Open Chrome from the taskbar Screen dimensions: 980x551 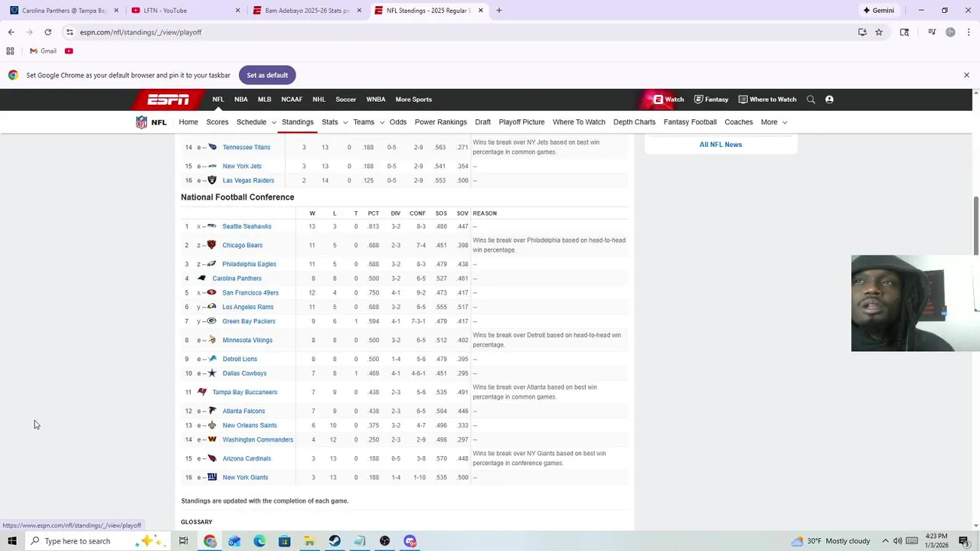210,541
